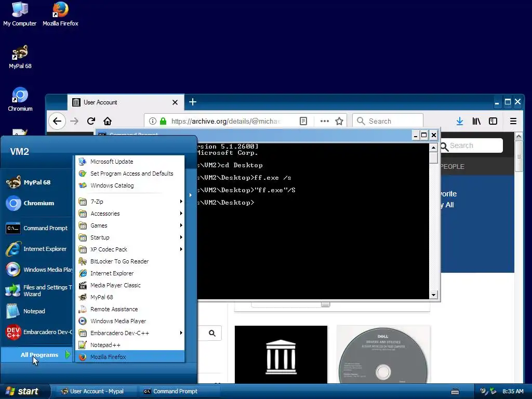Open the Chromium desktop shortcut

[x=20, y=99]
